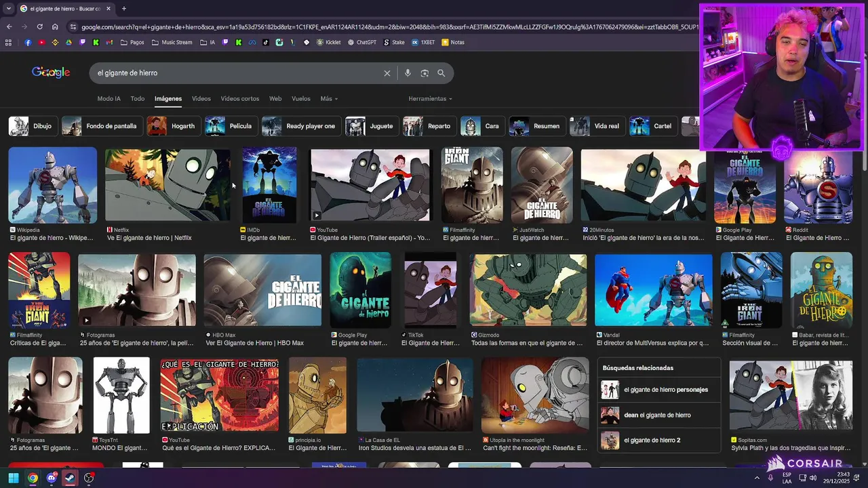
Task: Filter images by Dibujo chip
Action: (x=32, y=126)
